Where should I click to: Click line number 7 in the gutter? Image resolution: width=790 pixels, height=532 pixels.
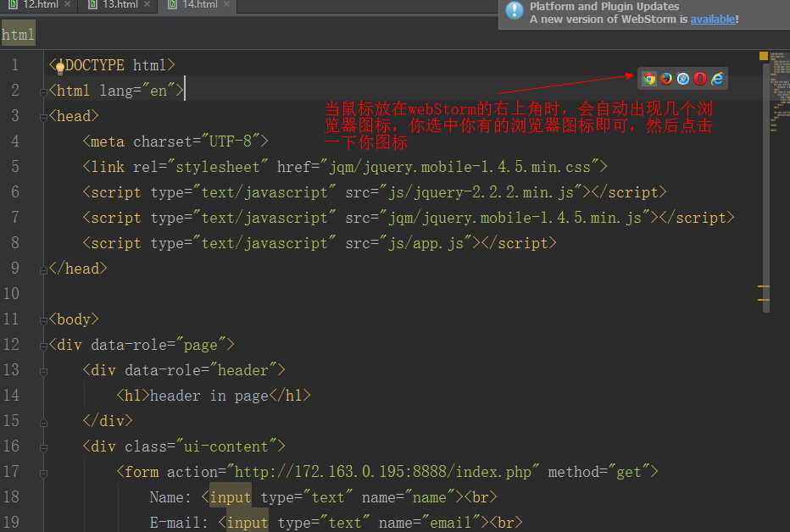click(x=15, y=218)
